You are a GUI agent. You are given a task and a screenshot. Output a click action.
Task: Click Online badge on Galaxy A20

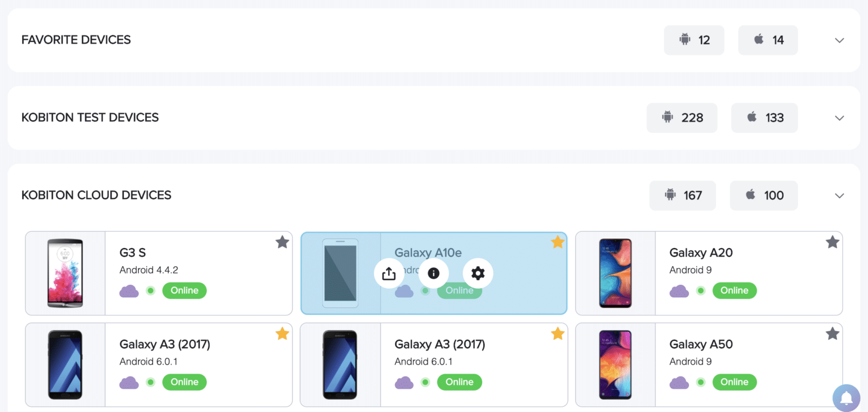[734, 290]
